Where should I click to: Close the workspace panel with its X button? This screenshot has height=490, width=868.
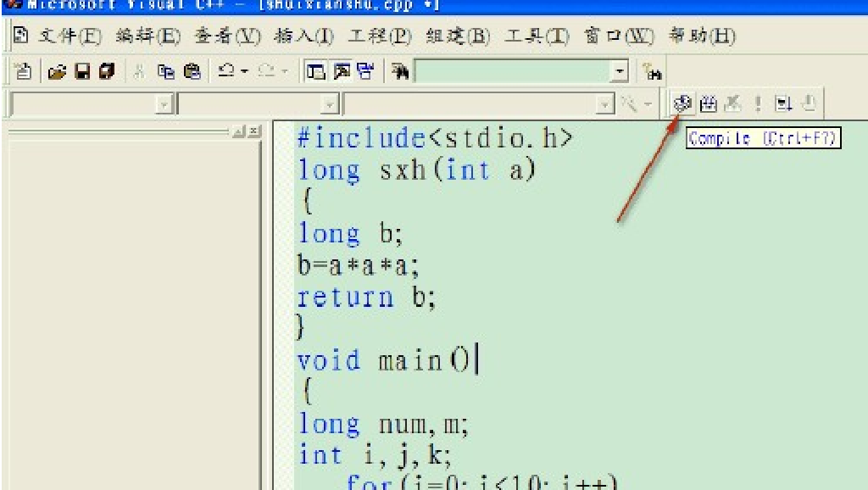254,131
